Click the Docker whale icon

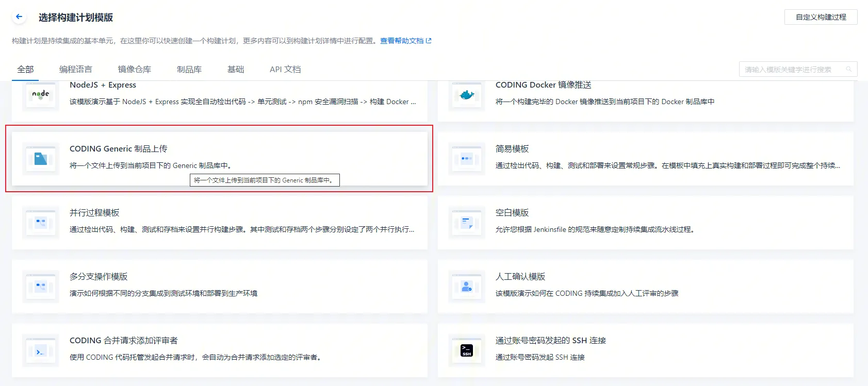[x=467, y=95]
